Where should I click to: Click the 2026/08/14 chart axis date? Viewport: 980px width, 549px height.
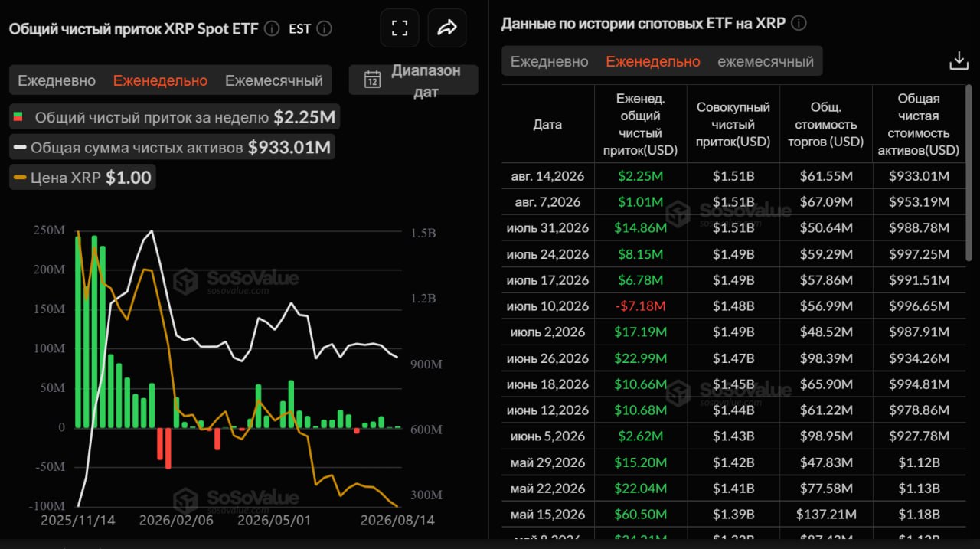coord(397,520)
